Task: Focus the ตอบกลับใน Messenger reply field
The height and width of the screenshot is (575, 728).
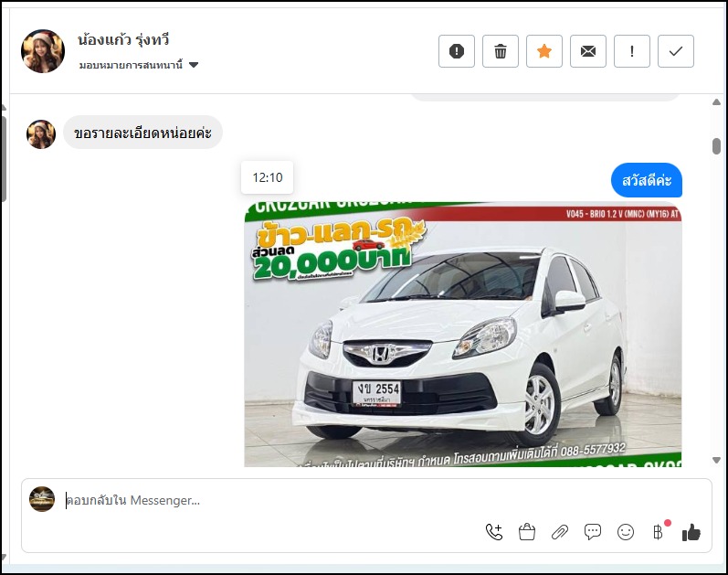Action: tap(274, 500)
